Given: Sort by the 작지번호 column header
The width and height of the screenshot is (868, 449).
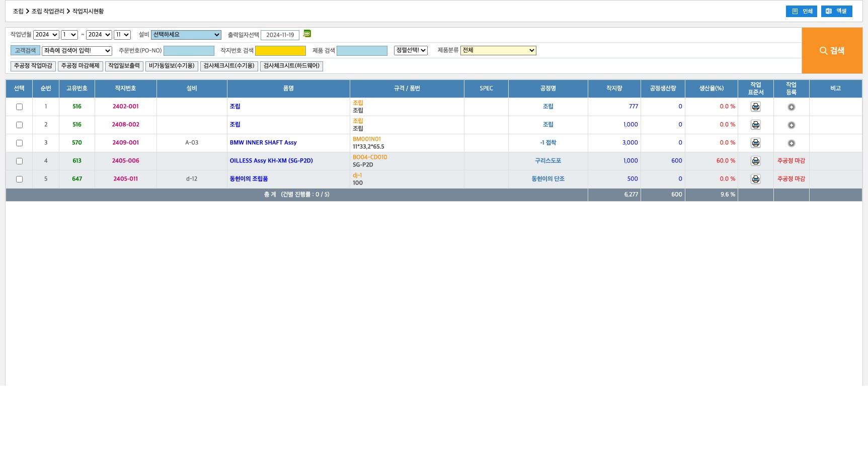Looking at the screenshot, I should coord(125,88).
